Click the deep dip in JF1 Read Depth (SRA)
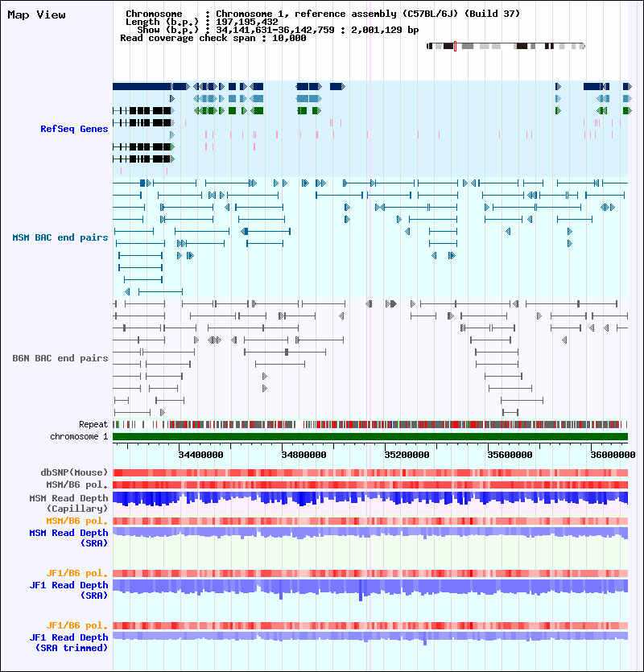The image size is (644, 672). pos(361,591)
